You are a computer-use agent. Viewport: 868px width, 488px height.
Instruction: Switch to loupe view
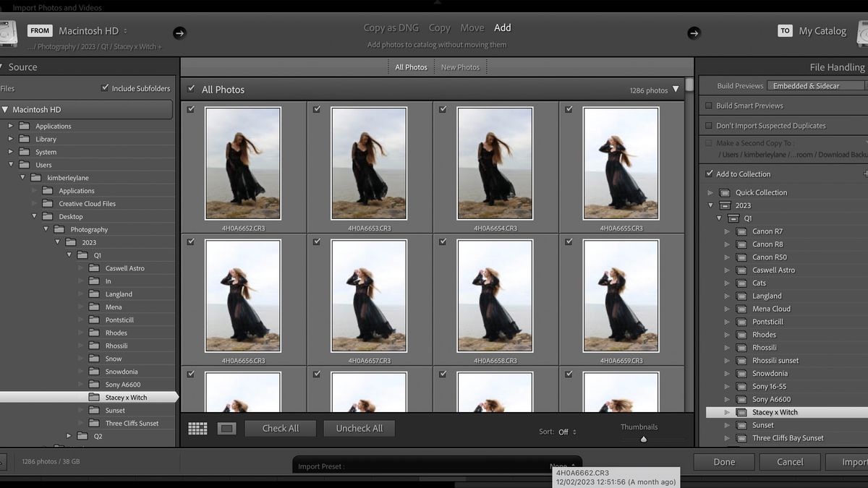pyautogui.click(x=226, y=428)
